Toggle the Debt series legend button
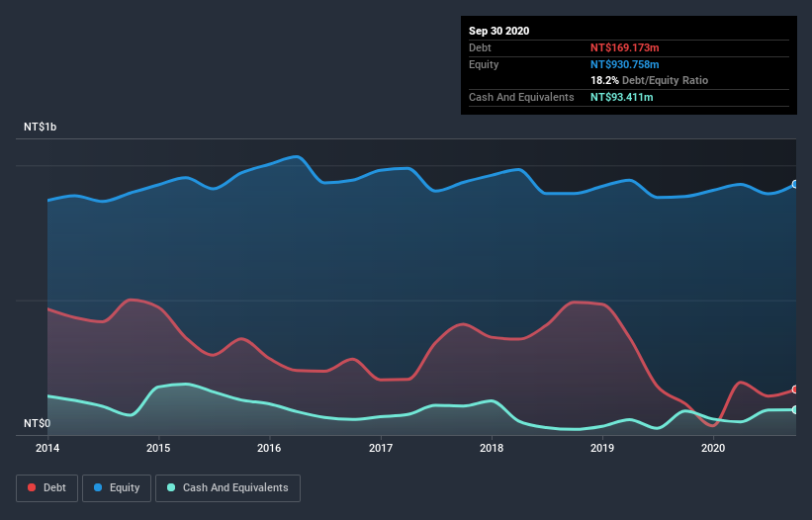812x520 pixels. tap(46, 488)
